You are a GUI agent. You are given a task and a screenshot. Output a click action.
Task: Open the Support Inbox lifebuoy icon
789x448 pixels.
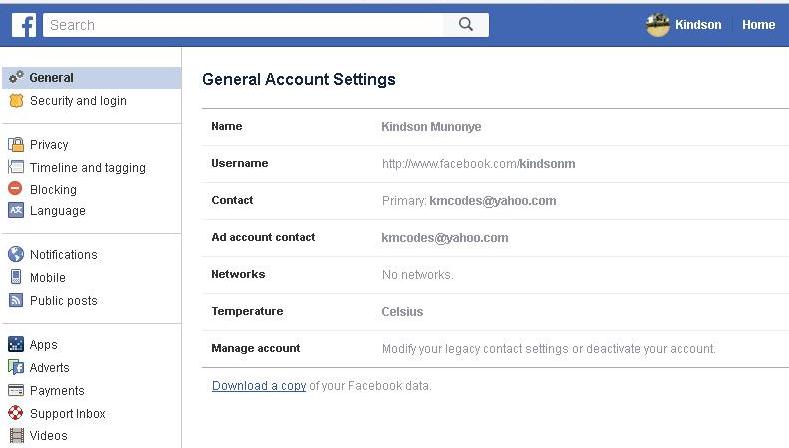pos(16,413)
